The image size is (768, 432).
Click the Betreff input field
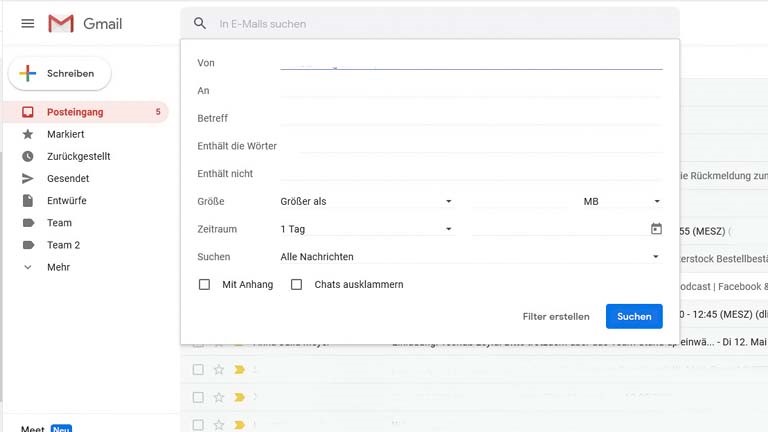pos(470,118)
